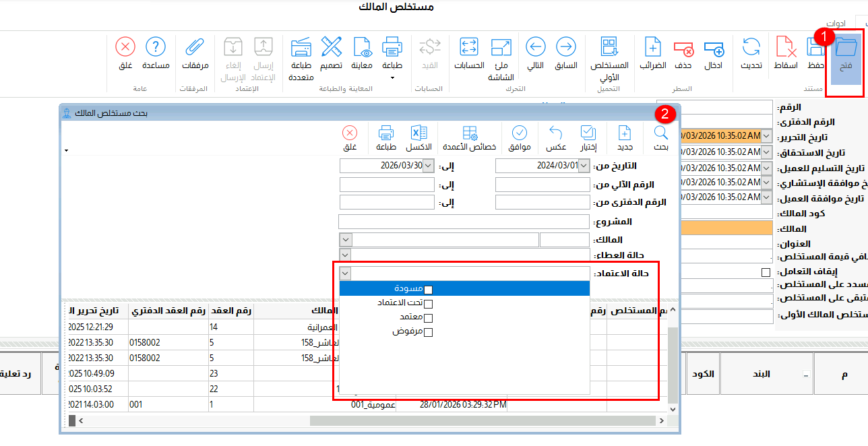This screenshot has height=446, width=868.
Task: Expand the حالة العطاء dropdown
Action: [x=346, y=255]
